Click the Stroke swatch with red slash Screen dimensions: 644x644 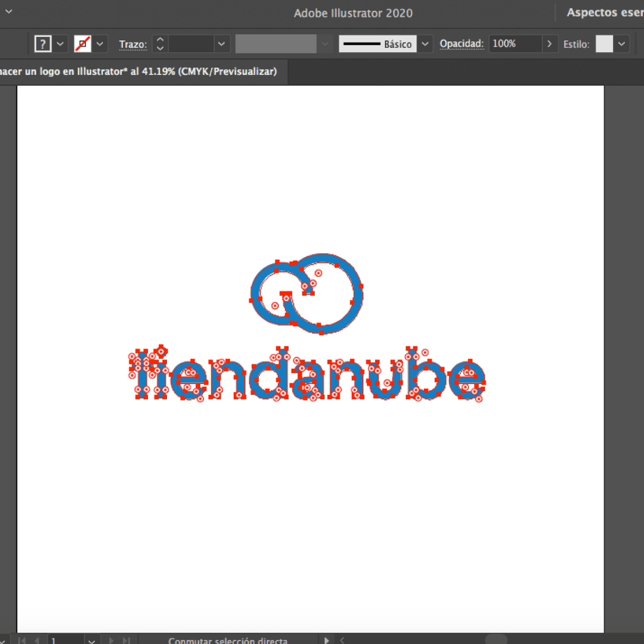click(x=82, y=44)
